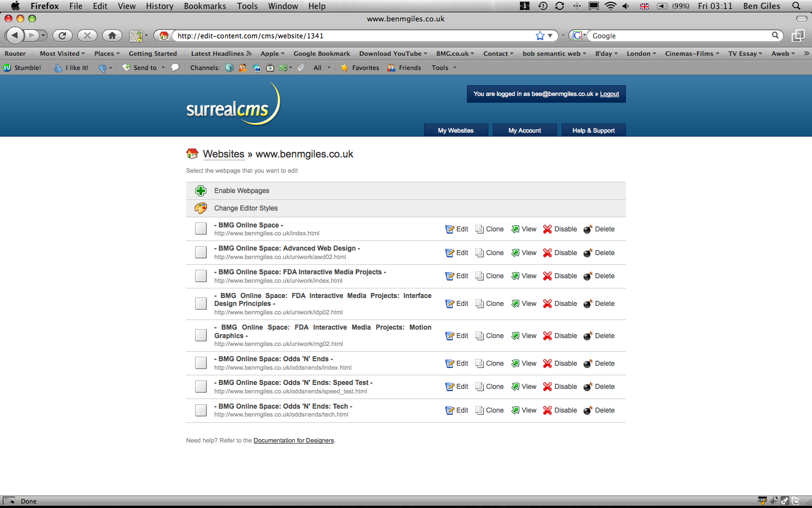Click Clone icon for Speed Test page
Screen dimensions: 812x508
coord(479,387)
